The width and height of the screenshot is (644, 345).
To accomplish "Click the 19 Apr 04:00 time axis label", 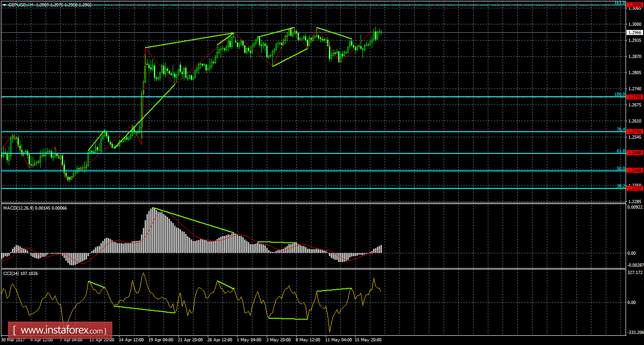I will [x=161, y=340].
